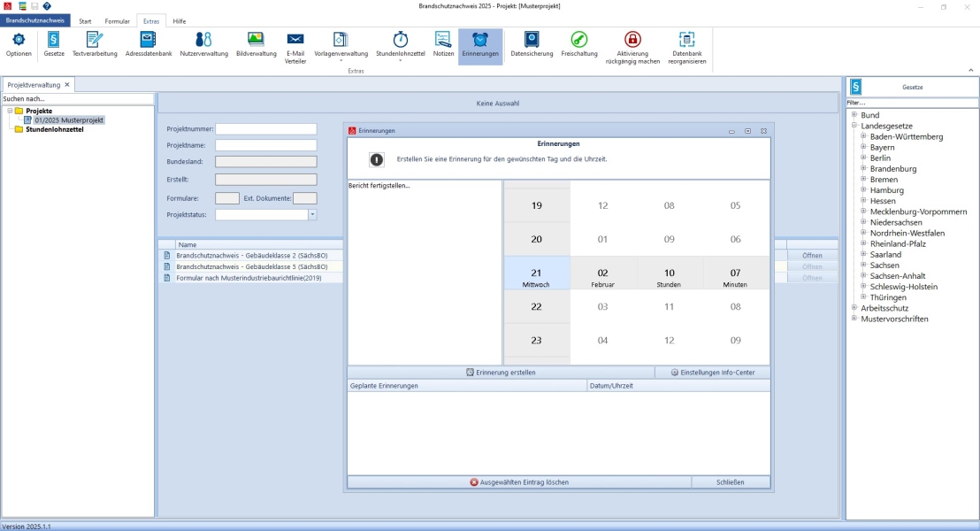
Task: Expand the Mustervorschriften node
Action: pos(854,319)
